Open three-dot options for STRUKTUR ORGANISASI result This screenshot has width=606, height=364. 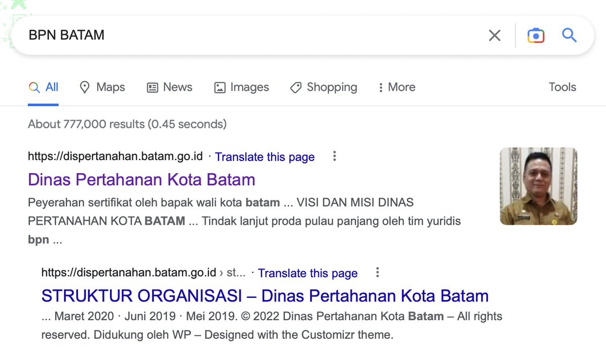(x=377, y=273)
